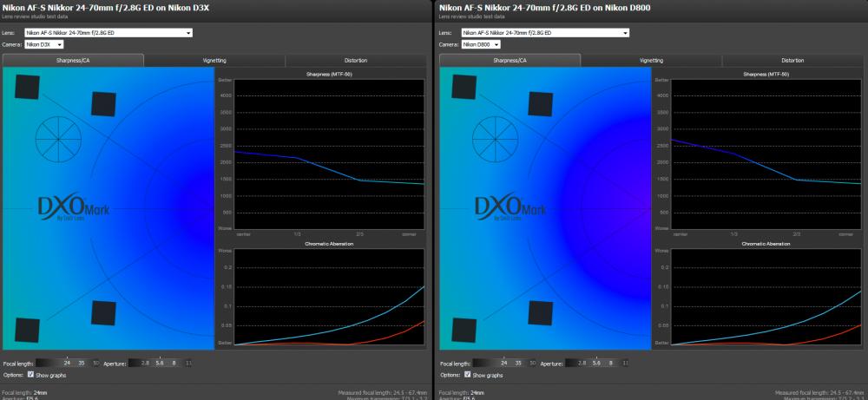
Task: Set focal length to 35 in the D800 panel
Action: pos(518,364)
